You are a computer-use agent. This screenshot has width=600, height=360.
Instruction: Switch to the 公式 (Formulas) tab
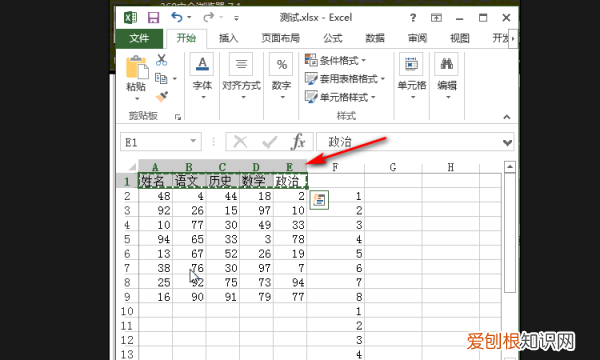point(333,38)
